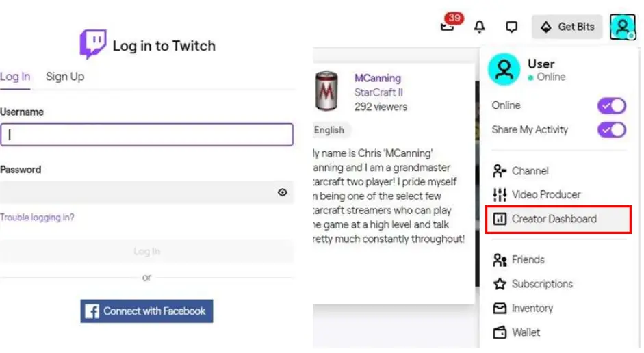Switch to the Log In tab
The width and height of the screenshot is (644, 353).
tap(15, 77)
